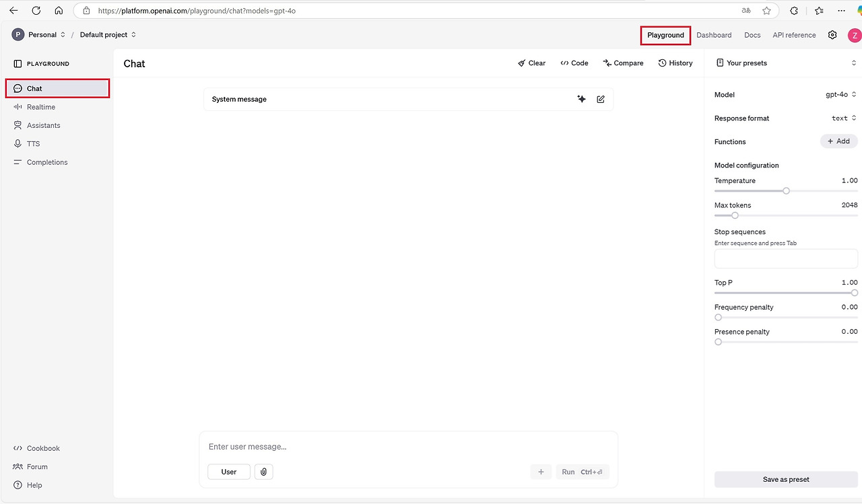Screen dimensions: 862x504
Task: Bookmark this page with the star icon
Action: tap(766, 11)
